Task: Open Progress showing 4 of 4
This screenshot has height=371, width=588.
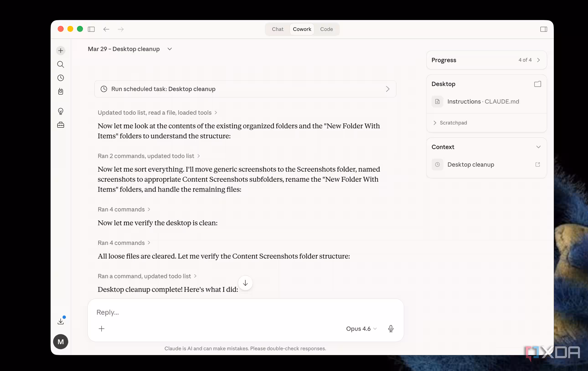Action: point(486,60)
